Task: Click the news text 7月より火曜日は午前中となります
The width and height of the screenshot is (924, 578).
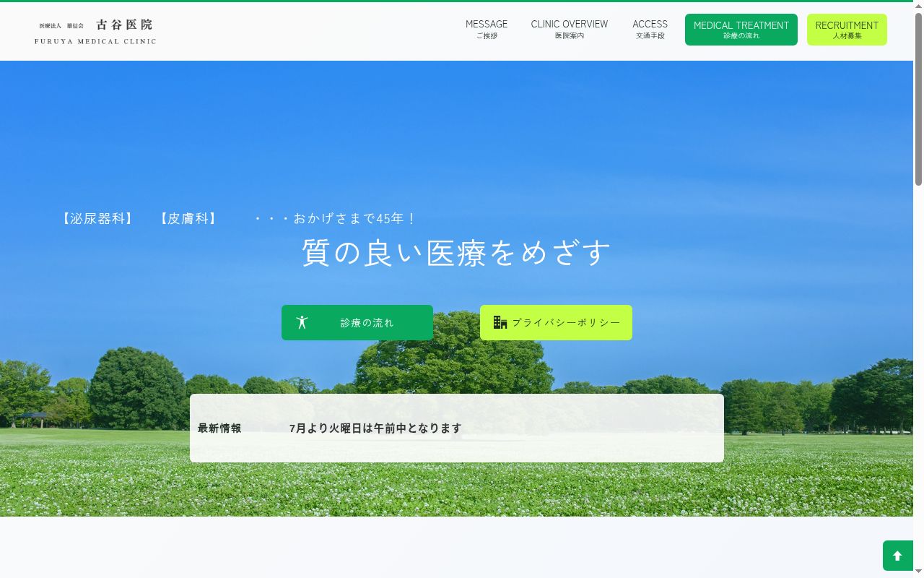Action: coord(375,428)
